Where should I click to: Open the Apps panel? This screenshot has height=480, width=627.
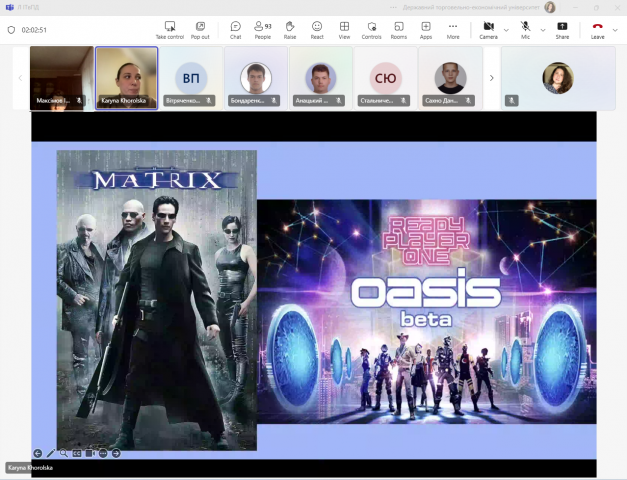point(426,29)
